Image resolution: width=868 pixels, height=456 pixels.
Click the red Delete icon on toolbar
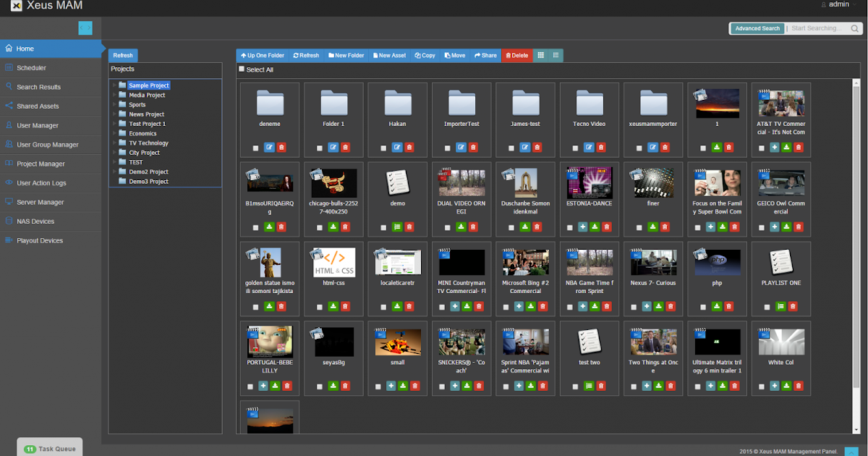pyautogui.click(x=516, y=55)
